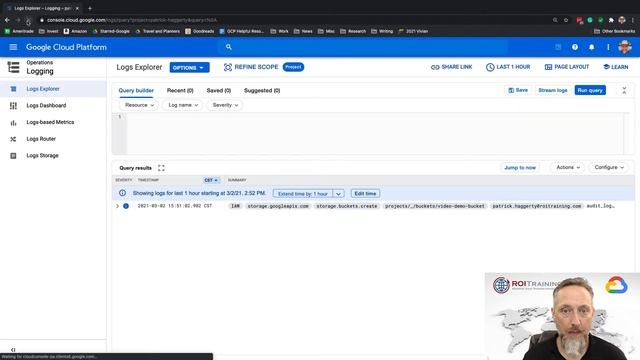Reload the page with browser refresh button
640x360 pixels.
pyautogui.click(x=28, y=20)
